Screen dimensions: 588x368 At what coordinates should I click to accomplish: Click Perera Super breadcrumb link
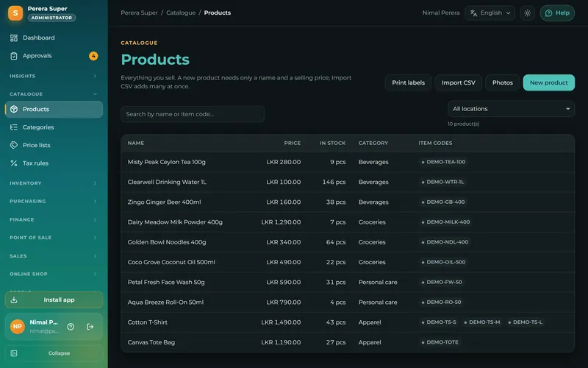[x=139, y=13]
